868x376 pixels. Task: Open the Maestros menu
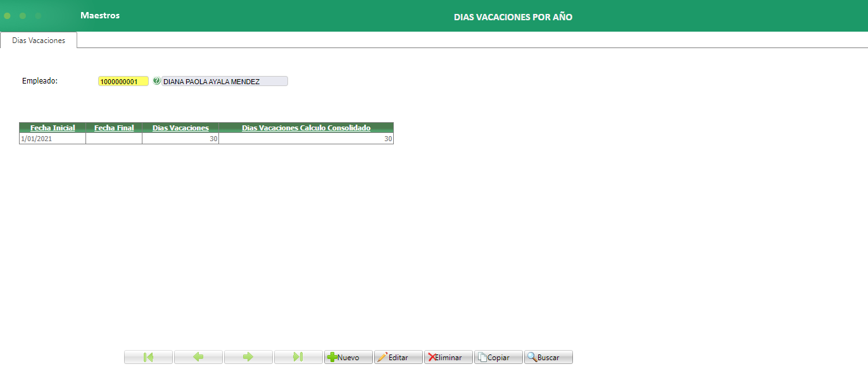(x=100, y=15)
